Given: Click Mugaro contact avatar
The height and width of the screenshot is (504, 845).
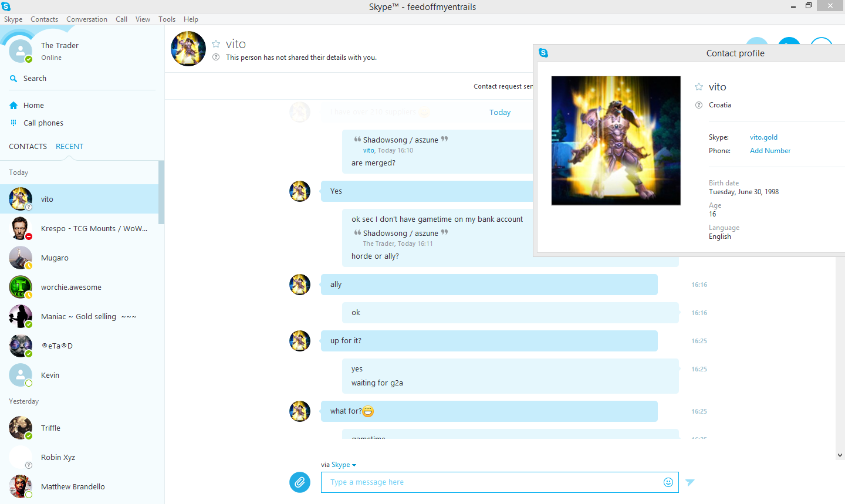Looking at the screenshot, I should point(21,258).
